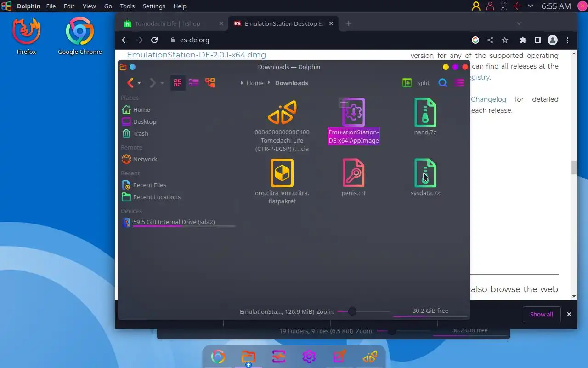Select the Tomodachi Life .cia file icon

click(x=282, y=112)
